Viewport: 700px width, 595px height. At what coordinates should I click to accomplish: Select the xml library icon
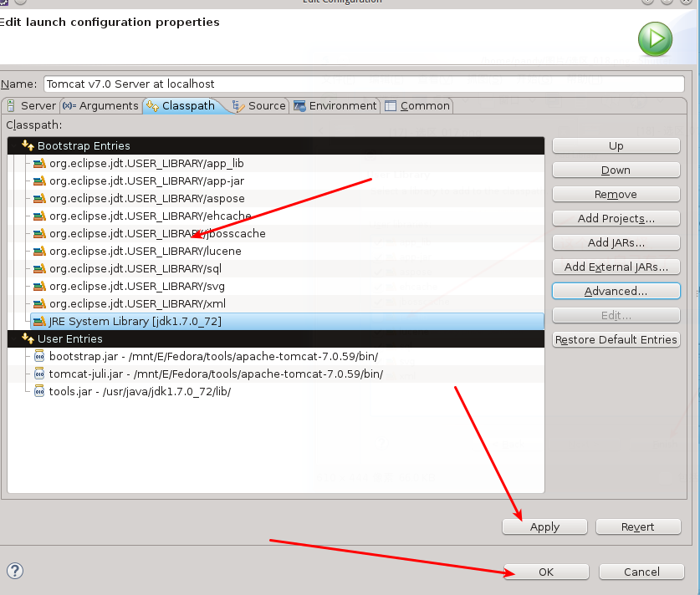tap(40, 303)
